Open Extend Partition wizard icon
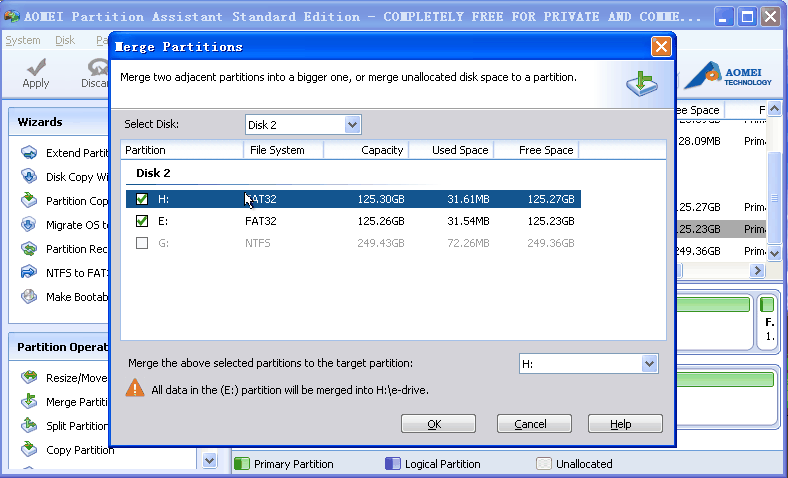Screen dimensions: 788x478 point(29,152)
